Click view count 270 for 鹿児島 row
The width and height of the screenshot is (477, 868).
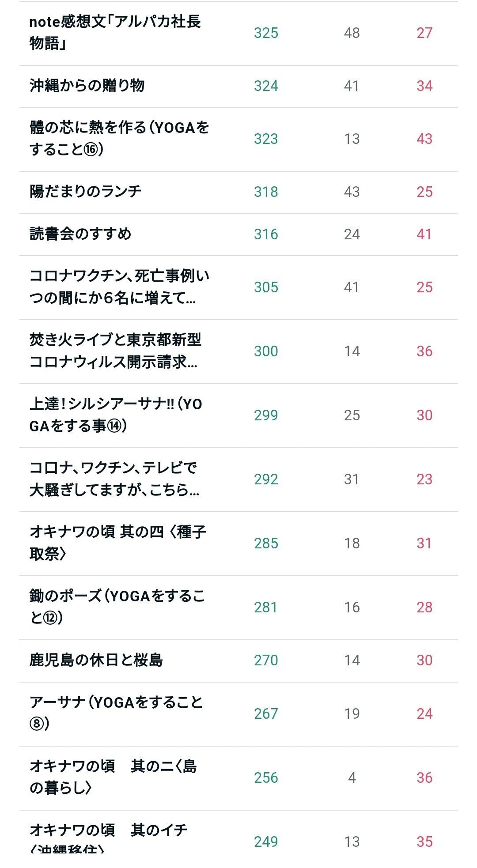pos(266,660)
